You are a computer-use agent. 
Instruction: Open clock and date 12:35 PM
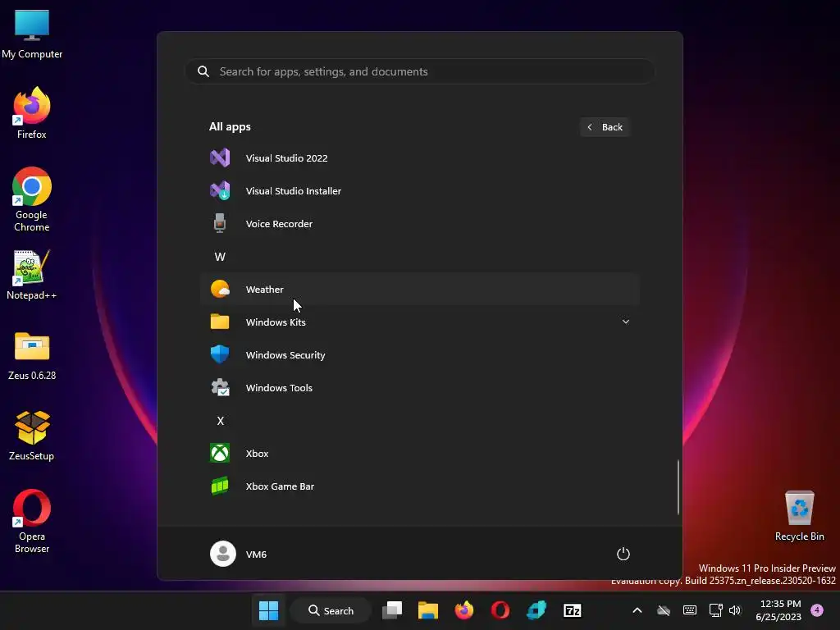pyautogui.click(x=778, y=610)
